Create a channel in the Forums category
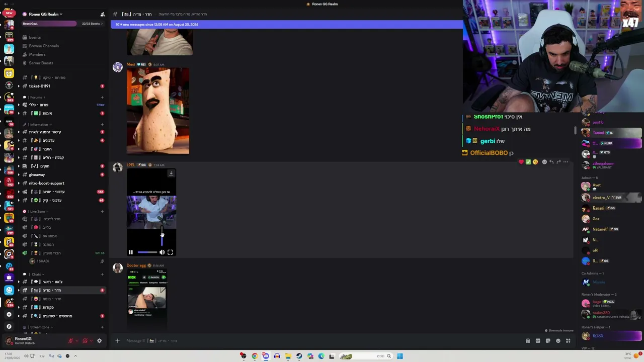 102,98
